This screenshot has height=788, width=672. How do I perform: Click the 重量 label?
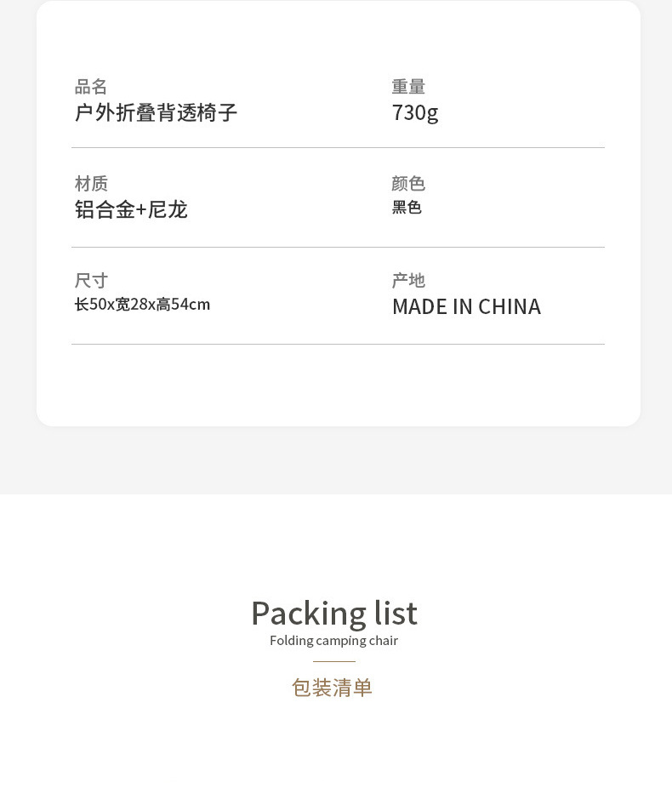408,87
